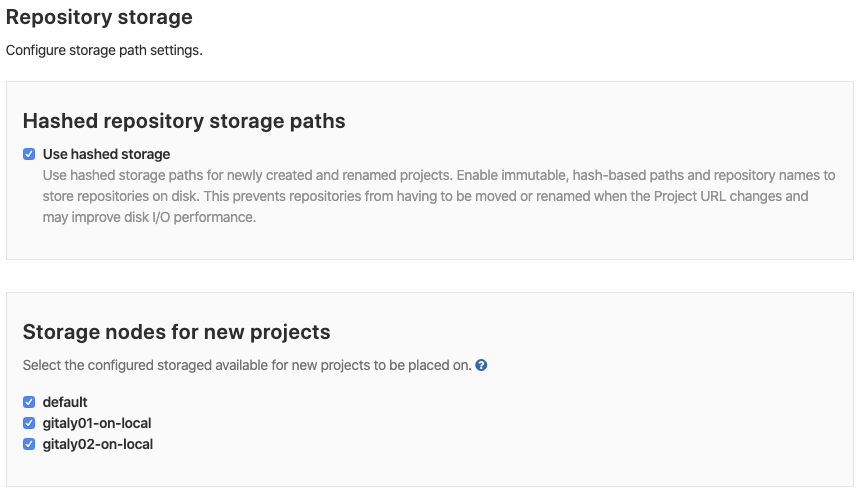Image resolution: width=868 pixels, height=504 pixels.
Task: Click the 'Configure storage path settings.' subtitle
Action: pos(104,50)
